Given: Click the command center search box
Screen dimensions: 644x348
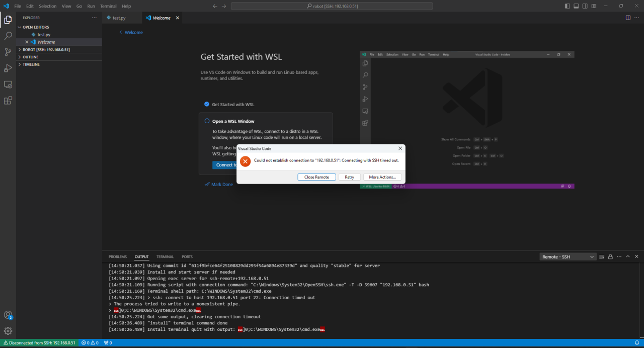Looking at the screenshot, I should pos(332,6).
